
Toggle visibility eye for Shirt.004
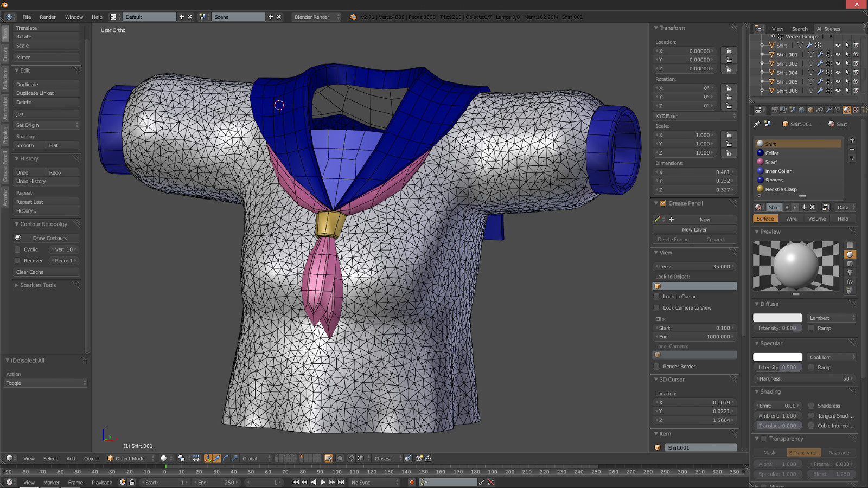coord(838,73)
